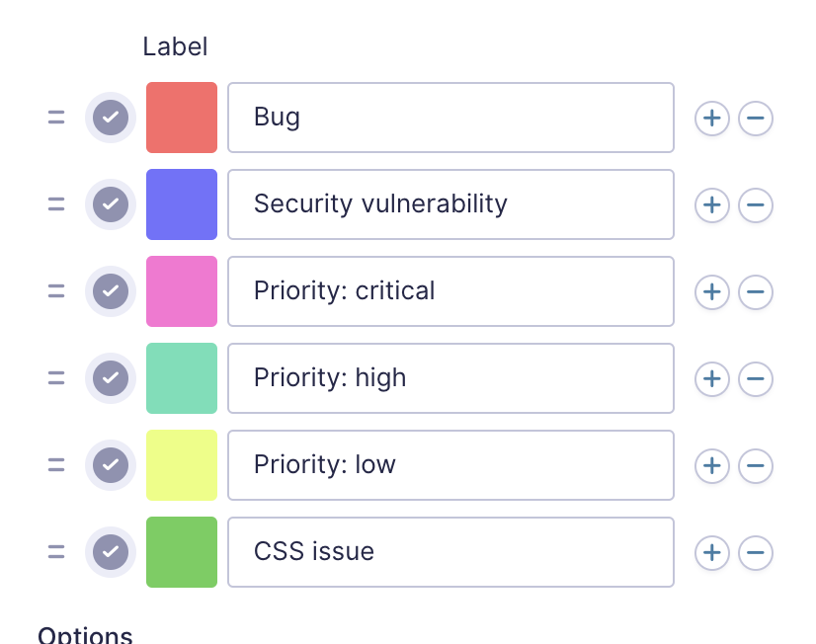Remove the Priority: critical label row
The height and width of the screenshot is (644, 816).
click(756, 292)
